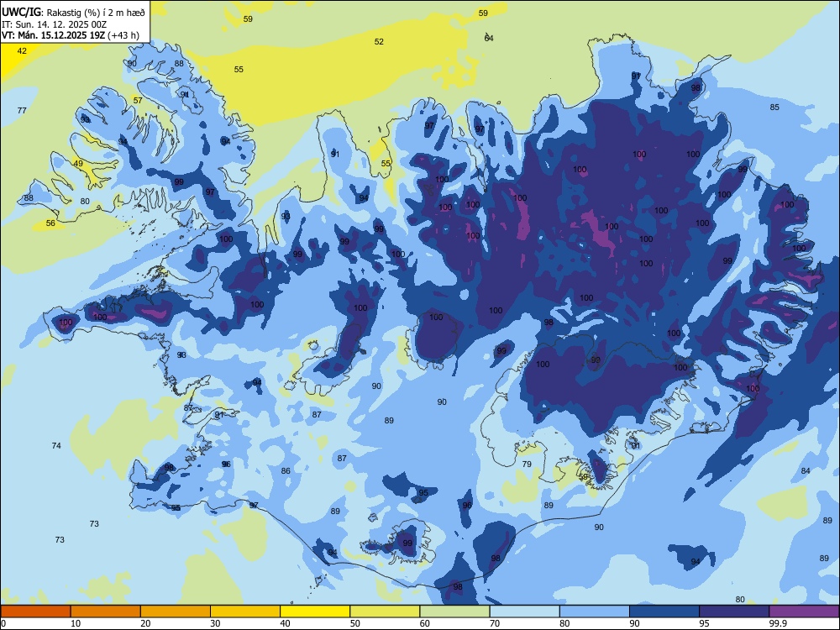
Task: Click the '49' humidity value on the map
Action: [78, 164]
